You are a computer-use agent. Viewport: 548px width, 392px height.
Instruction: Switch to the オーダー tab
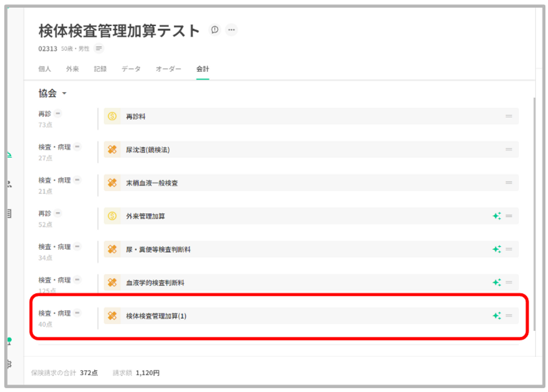(x=168, y=69)
